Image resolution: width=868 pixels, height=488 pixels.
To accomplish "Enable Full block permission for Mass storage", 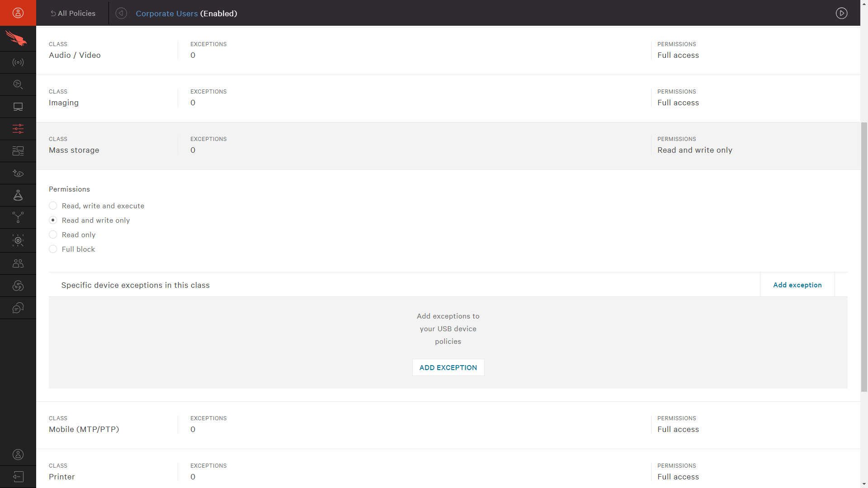I will (x=53, y=249).
